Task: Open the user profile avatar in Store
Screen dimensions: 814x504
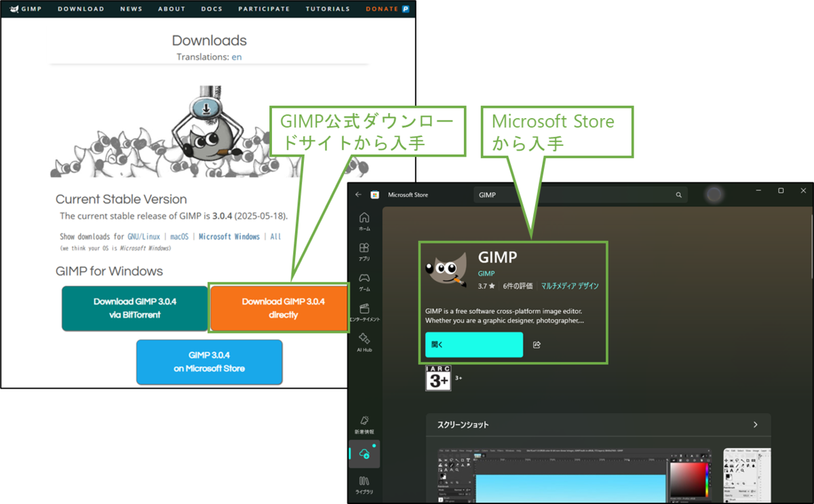Action: pos(714,195)
